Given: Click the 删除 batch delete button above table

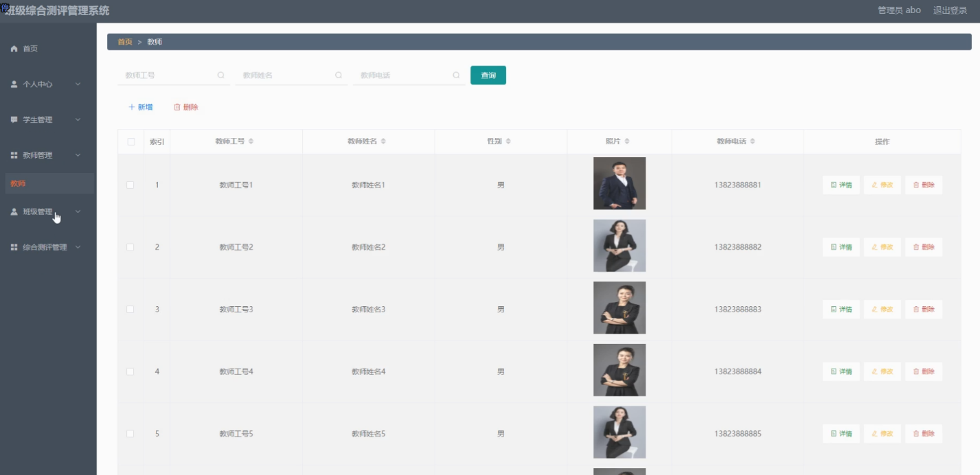Looking at the screenshot, I should (186, 108).
